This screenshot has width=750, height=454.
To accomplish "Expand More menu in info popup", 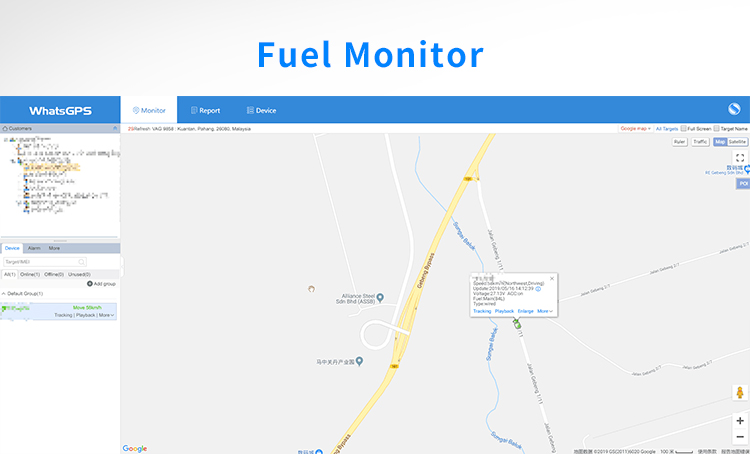I will point(545,311).
